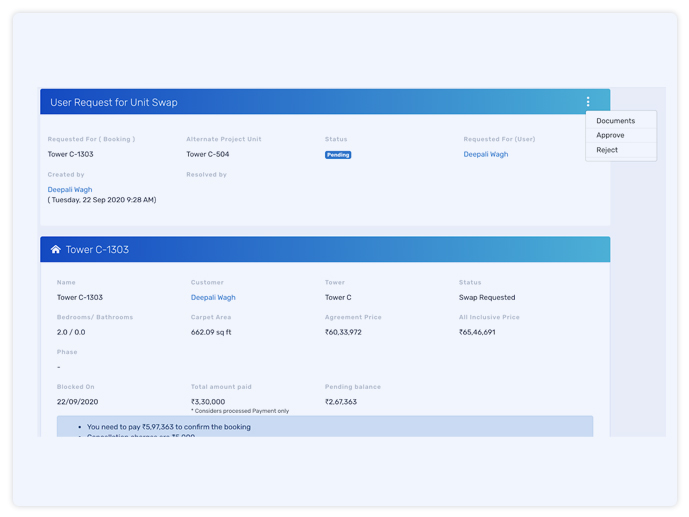This screenshot has height=517, width=689.
Task: Click Swap Requested status value
Action: point(487,297)
